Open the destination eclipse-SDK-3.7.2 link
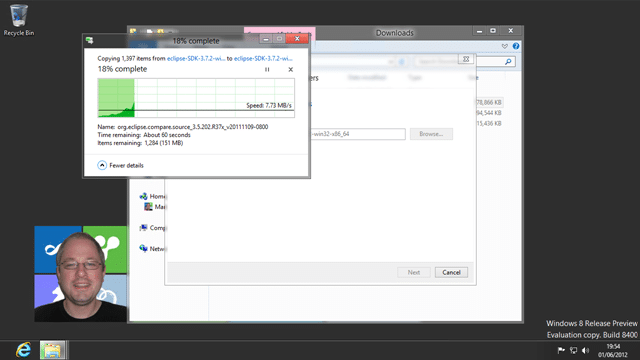The width and height of the screenshot is (640, 360). (x=263, y=58)
